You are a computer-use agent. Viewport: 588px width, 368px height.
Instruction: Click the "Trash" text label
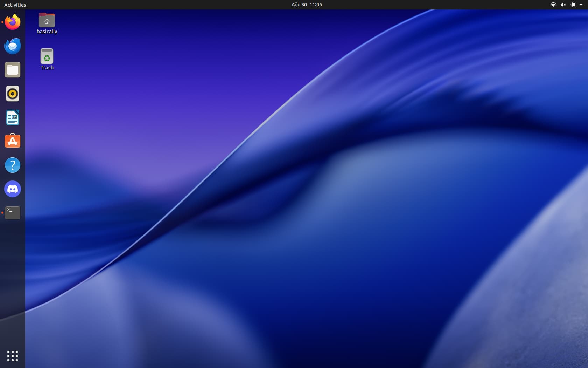[x=47, y=68]
